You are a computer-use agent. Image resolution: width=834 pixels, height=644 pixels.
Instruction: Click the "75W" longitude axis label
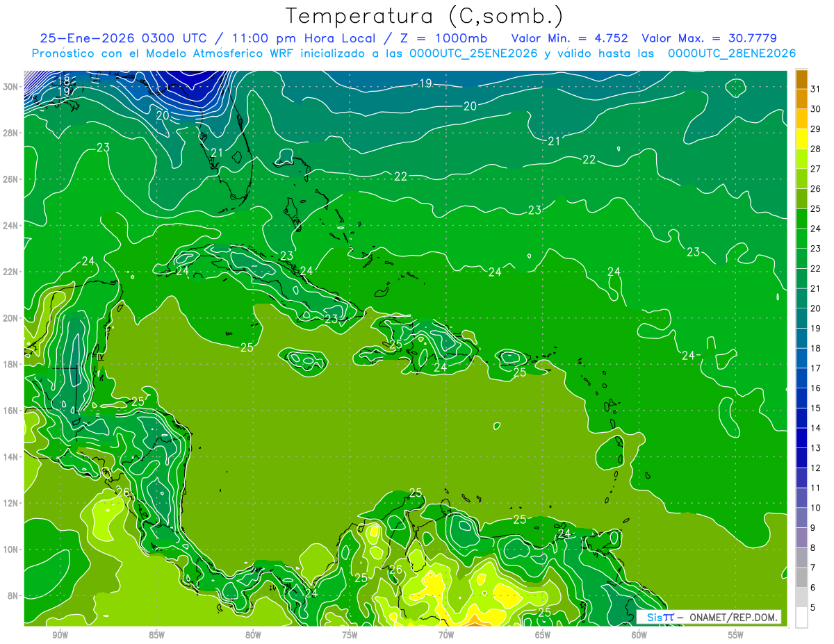pos(350,635)
